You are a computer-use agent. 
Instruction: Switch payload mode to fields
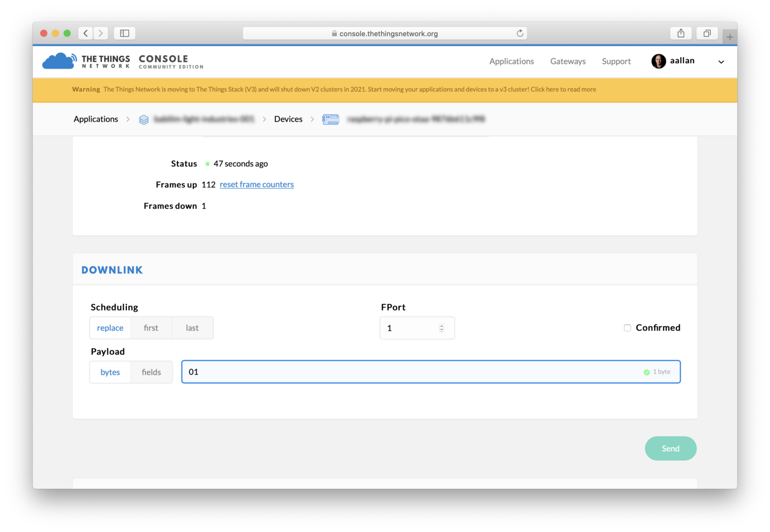click(151, 372)
